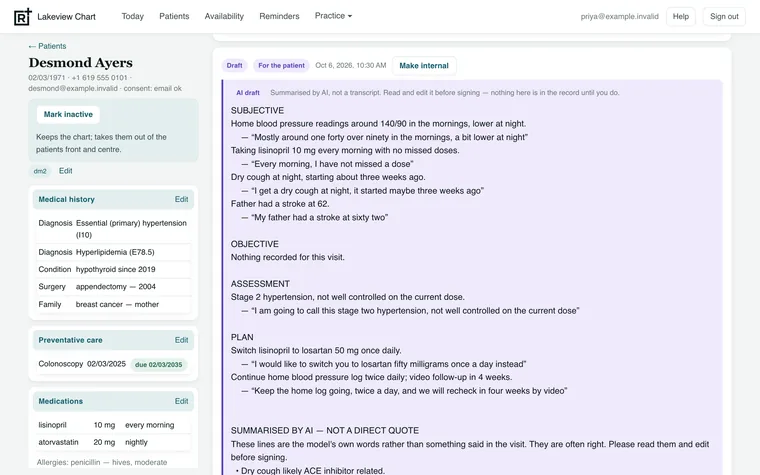The image size is (760, 475).
Task: Click the PLAN heading in the draft
Action: [x=242, y=337]
